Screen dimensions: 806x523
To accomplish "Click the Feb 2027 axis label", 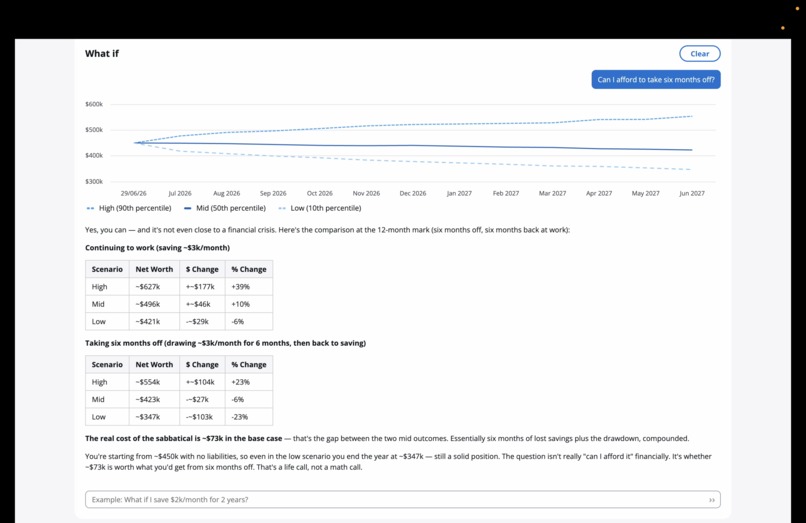I will pos(506,193).
